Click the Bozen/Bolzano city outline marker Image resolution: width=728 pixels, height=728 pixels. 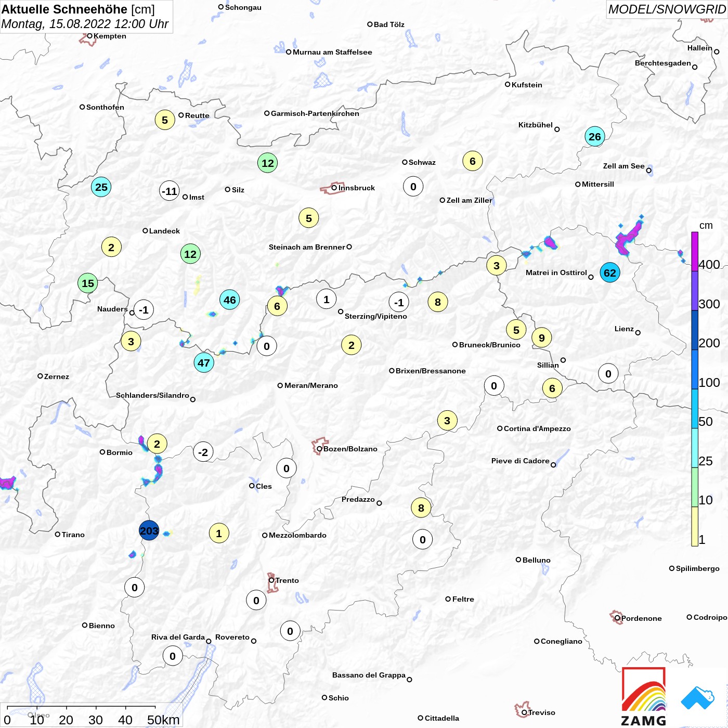click(319, 446)
